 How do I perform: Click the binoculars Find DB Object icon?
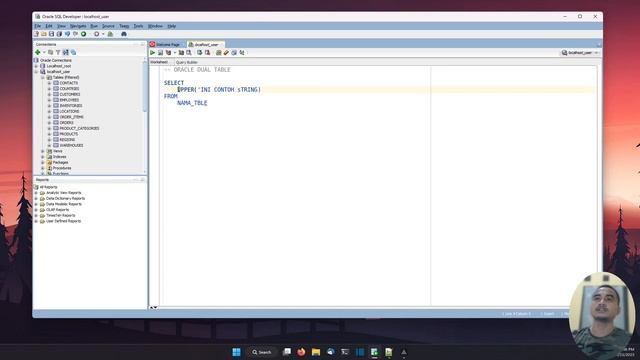[x=124, y=34]
